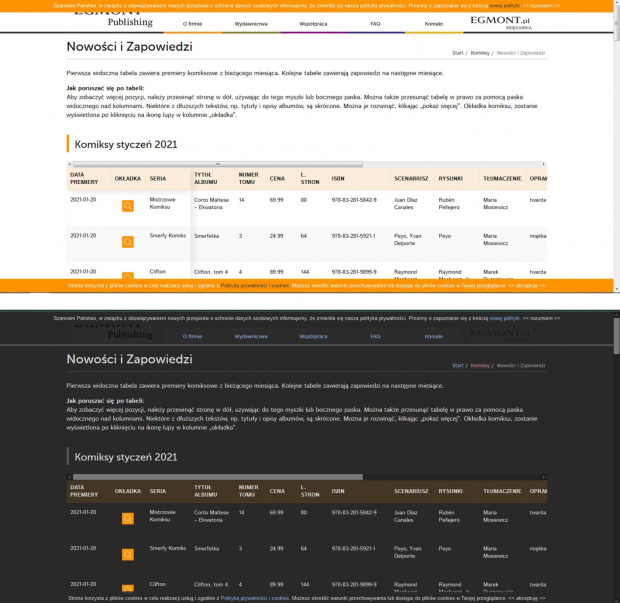Image resolution: width=620 pixels, height=603 pixels.
Task: Open the Smerfetka cover magnifier in dark page
Action: pos(128,555)
